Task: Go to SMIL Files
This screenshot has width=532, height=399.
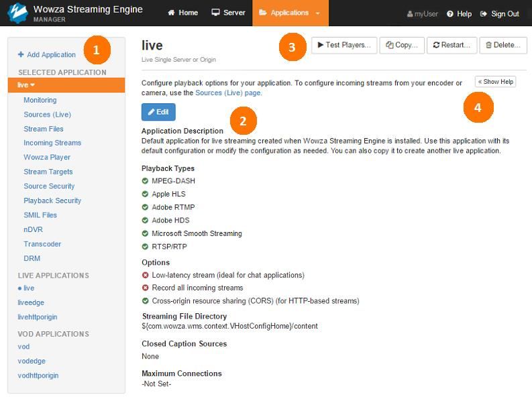Action: 40,215
